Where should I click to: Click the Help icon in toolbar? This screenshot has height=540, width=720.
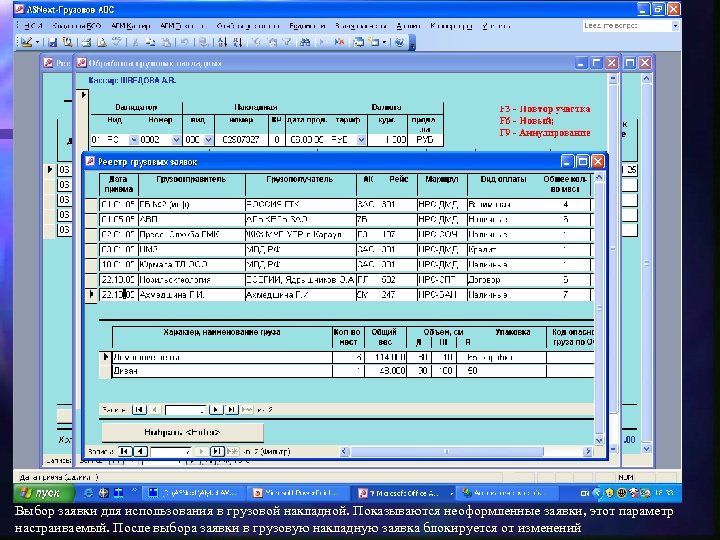(399, 42)
